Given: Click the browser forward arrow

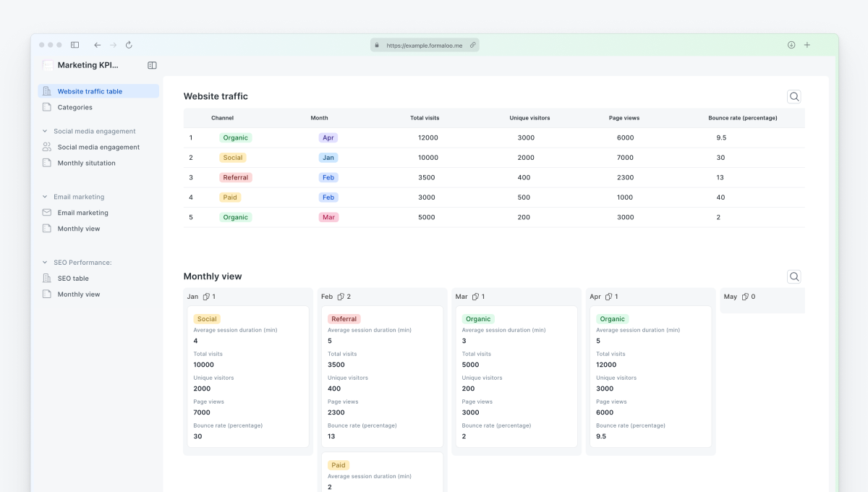Looking at the screenshot, I should tap(114, 45).
